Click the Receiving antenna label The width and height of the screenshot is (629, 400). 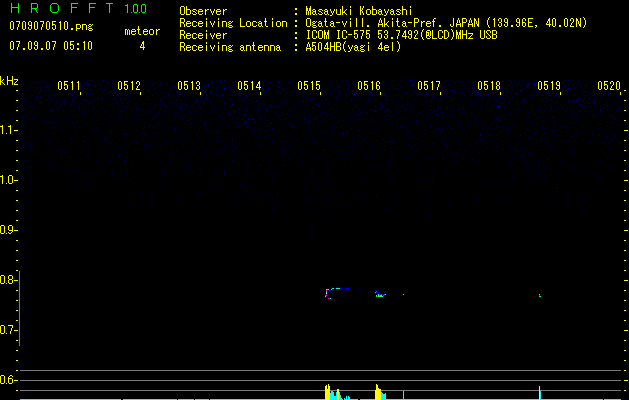coord(230,47)
